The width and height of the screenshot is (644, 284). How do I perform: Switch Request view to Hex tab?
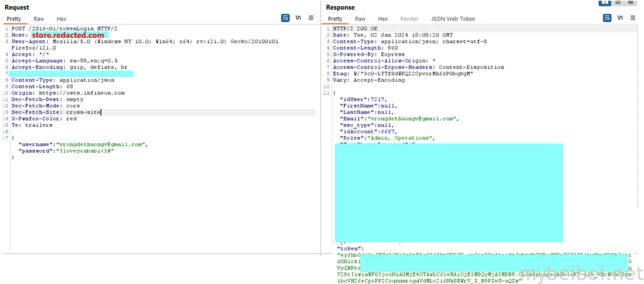(62, 19)
